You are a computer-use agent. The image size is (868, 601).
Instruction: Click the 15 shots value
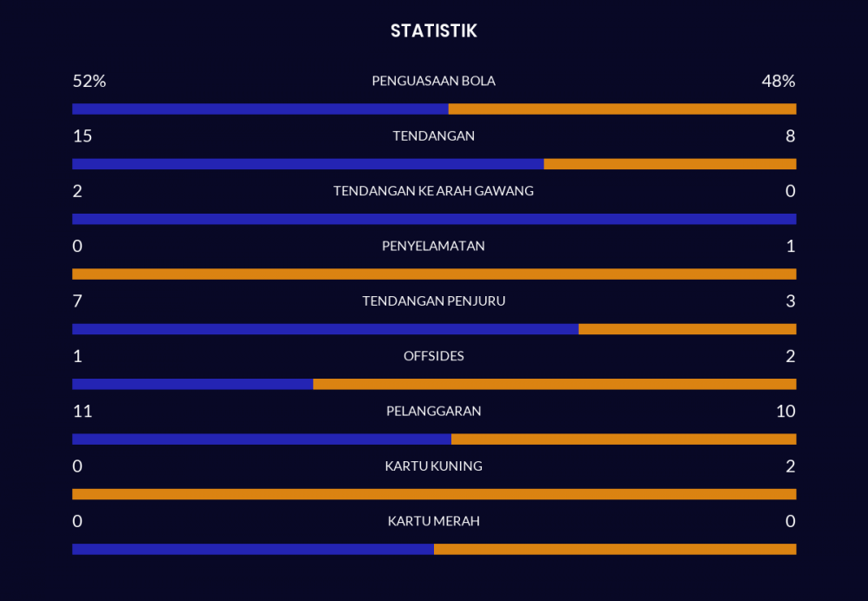click(82, 136)
